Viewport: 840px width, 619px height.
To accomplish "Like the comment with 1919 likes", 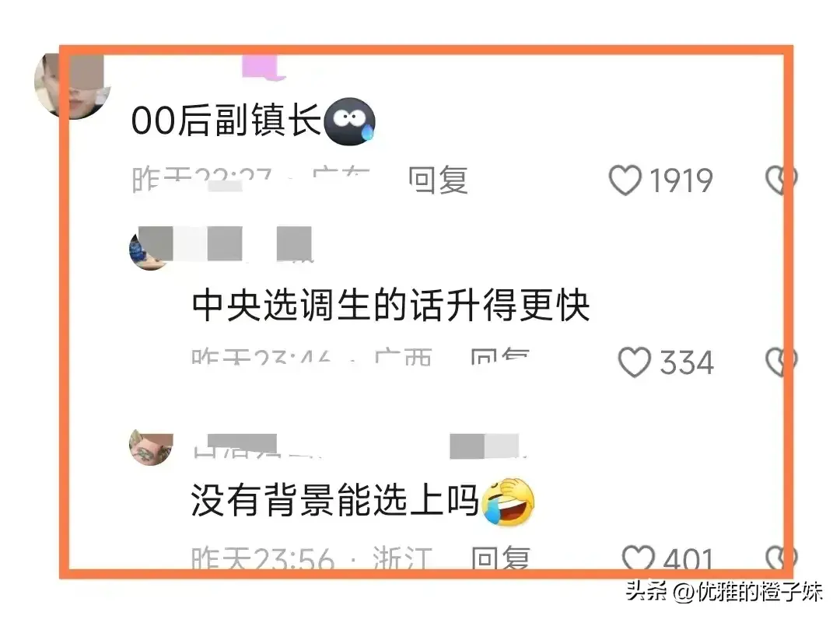I will pos(625,180).
